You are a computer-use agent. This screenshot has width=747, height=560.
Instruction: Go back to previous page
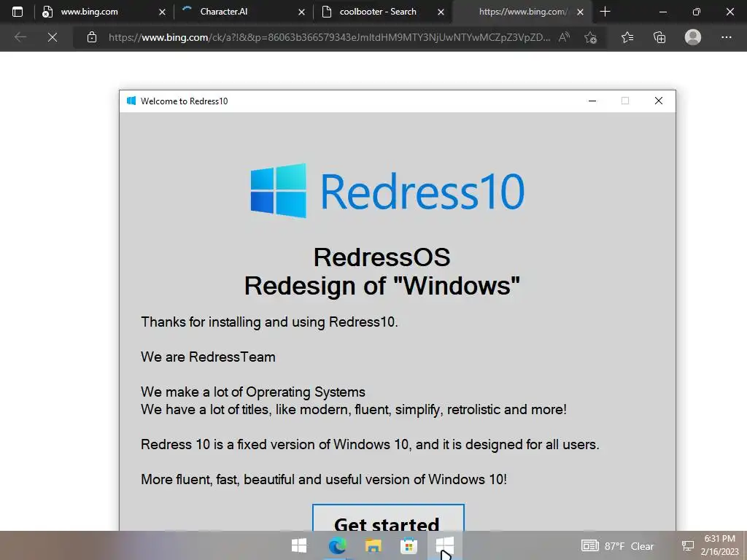pyautogui.click(x=20, y=37)
